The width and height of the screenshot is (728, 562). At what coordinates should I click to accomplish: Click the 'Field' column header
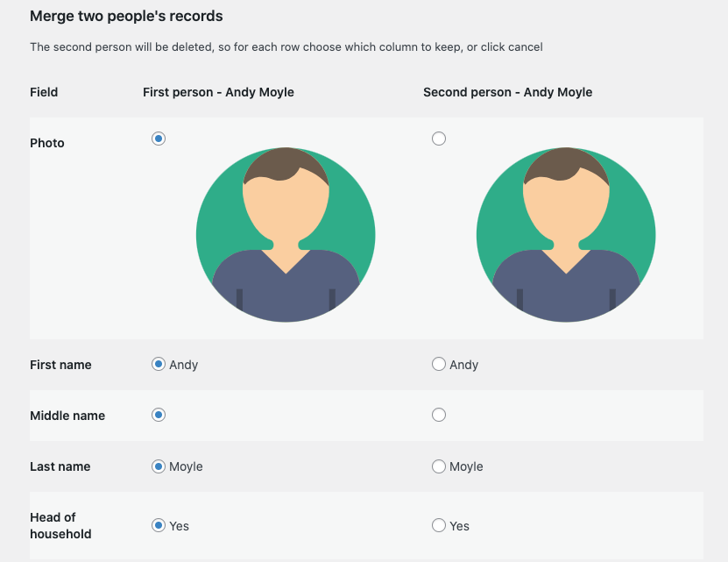pos(44,92)
